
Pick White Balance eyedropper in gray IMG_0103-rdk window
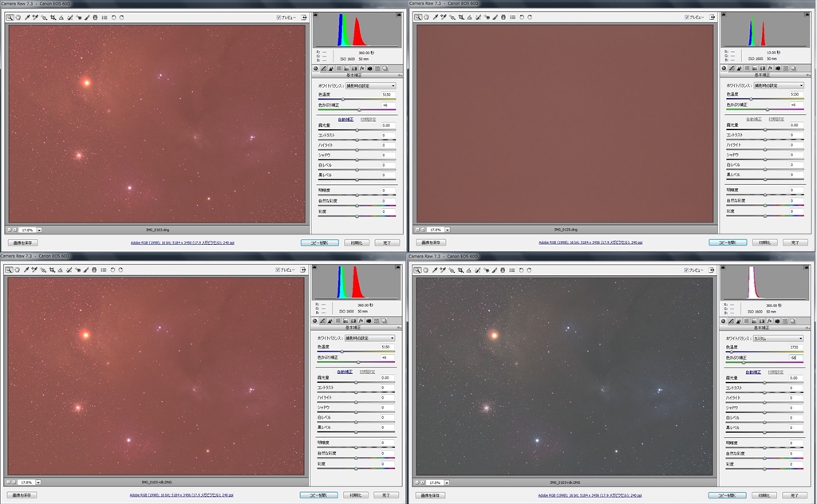coord(435,270)
